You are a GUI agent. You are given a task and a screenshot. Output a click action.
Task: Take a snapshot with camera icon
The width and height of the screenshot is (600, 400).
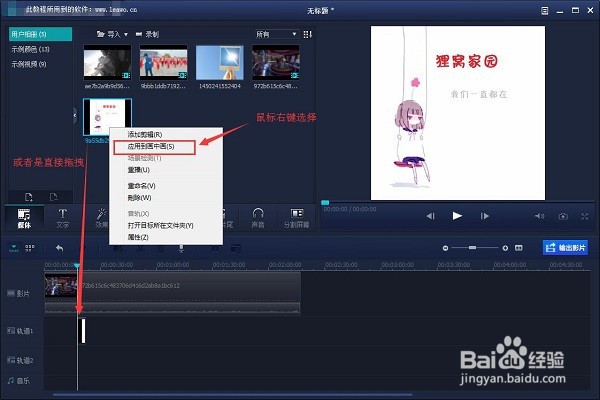563,217
